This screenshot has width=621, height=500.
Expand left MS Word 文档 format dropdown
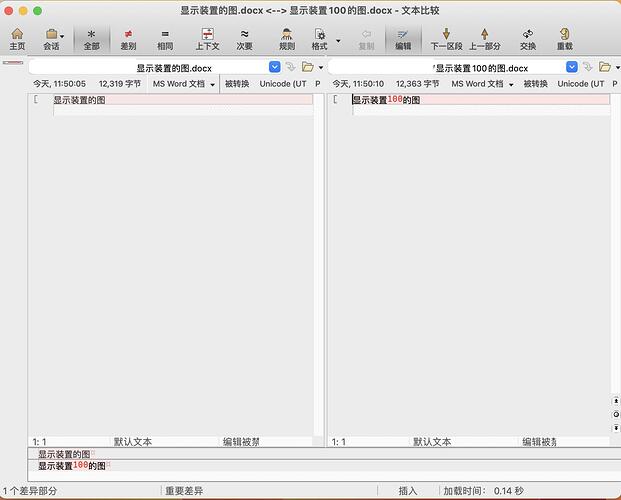(212, 84)
